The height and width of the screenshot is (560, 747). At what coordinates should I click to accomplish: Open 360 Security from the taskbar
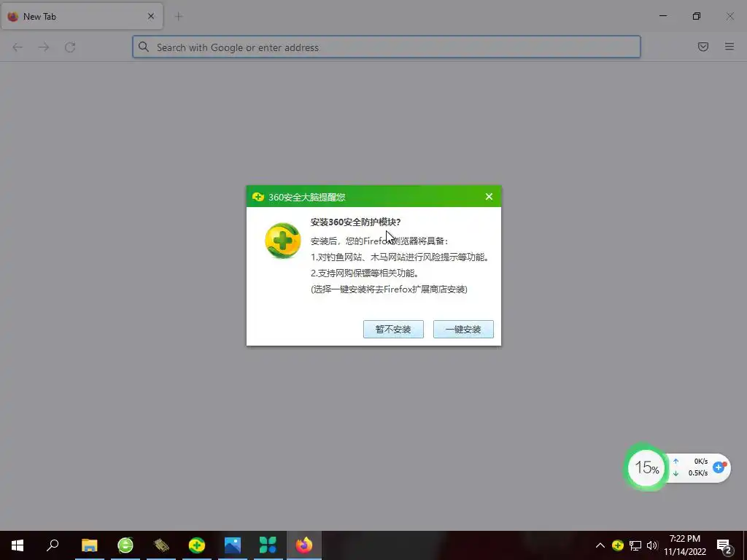(197, 545)
